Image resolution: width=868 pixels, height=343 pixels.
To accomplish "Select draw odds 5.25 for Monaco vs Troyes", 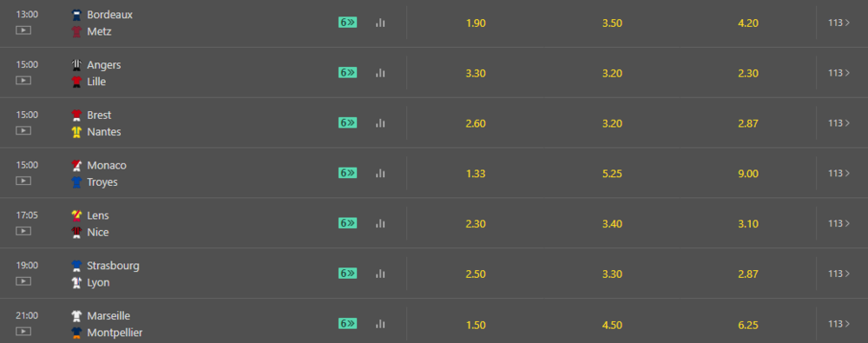I will pos(612,174).
